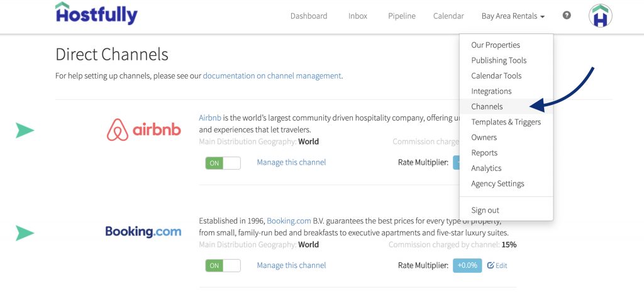Click Manage this channel for Booking.com
Image resolution: width=644 pixels, height=293 pixels.
click(x=291, y=265)
